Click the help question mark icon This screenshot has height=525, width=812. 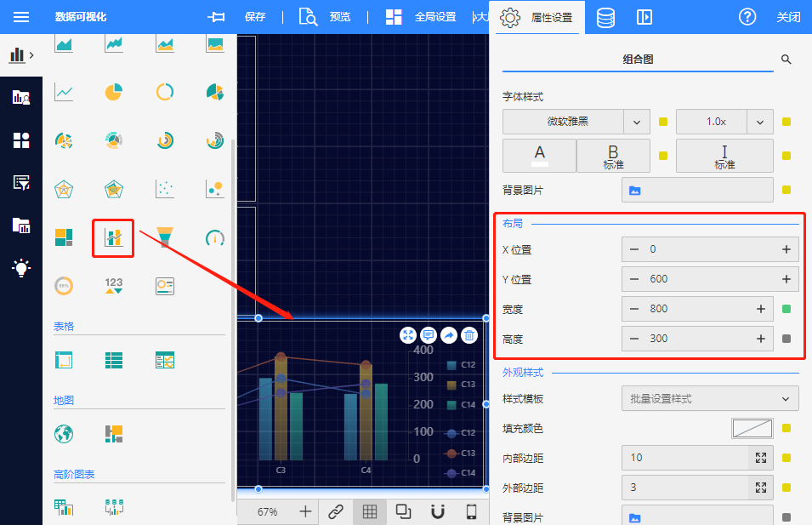[747, 17]
